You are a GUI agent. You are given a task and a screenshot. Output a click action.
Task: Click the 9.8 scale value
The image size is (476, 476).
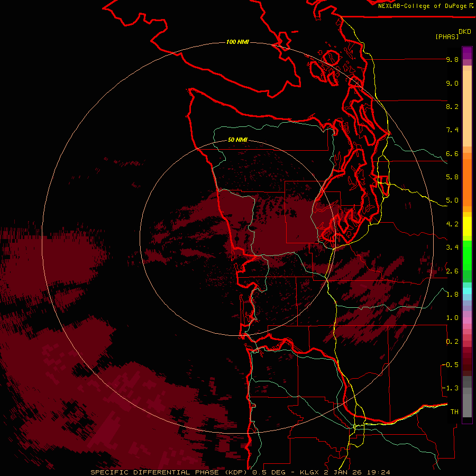coord(452,60)
